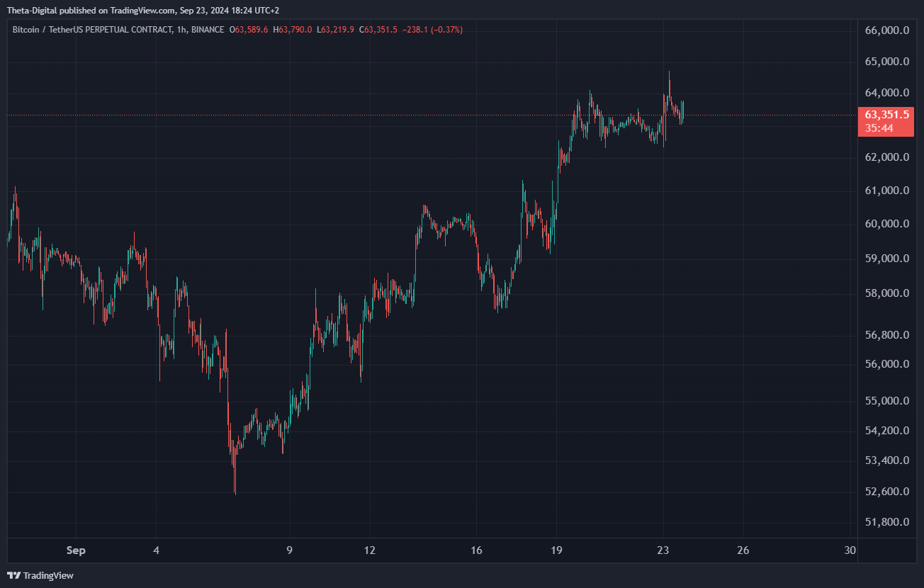This screenshot has width=924, height=588.
Task: Click the 55,000.0 price axis label
Action: point(887,401)
